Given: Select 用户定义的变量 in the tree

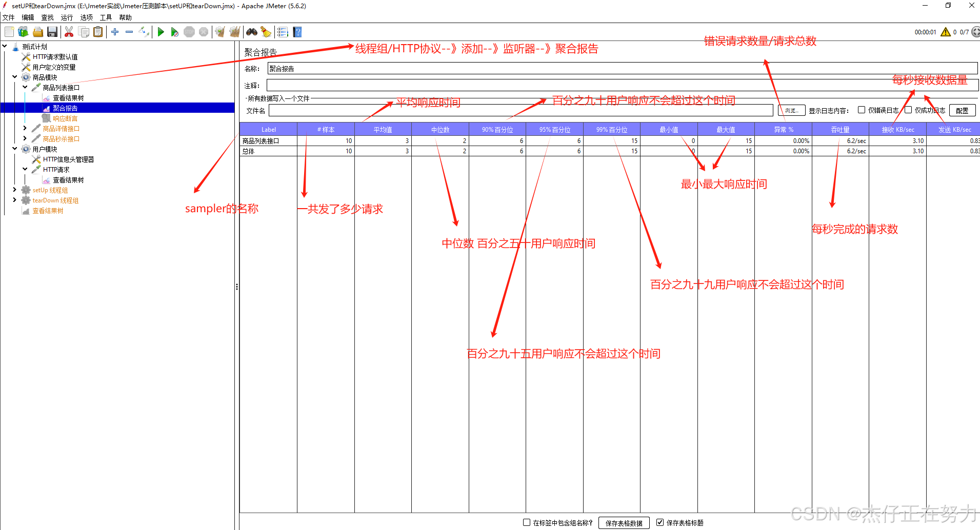Looking at the screenshot, I should [54, 67].
